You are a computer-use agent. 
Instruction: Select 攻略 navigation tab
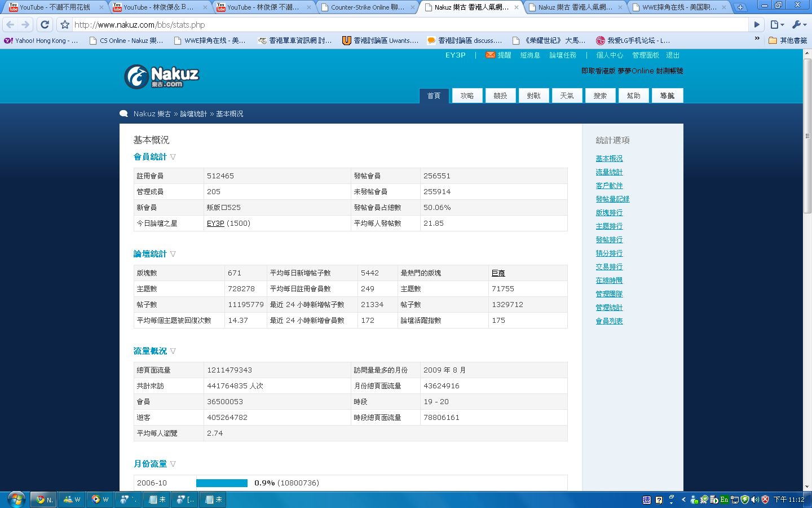tap(467, 95)
